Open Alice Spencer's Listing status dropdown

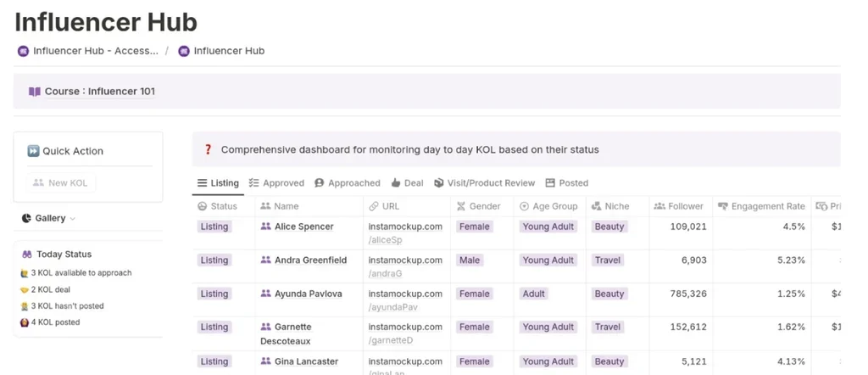[x=214, y=227]
